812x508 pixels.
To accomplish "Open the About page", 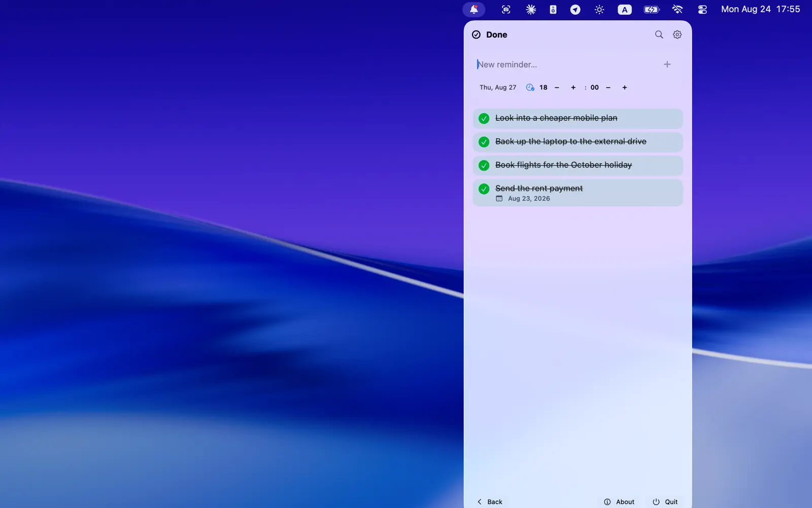I will point(619,502).
